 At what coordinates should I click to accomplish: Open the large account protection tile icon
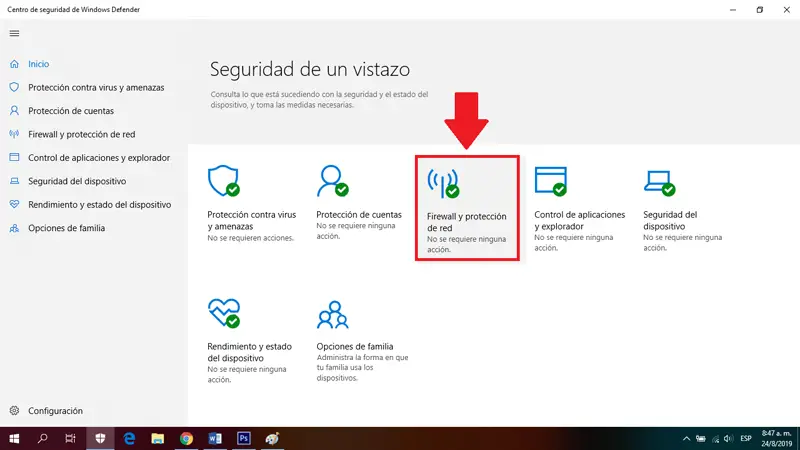pyautogui.click(x=333, y=181)
